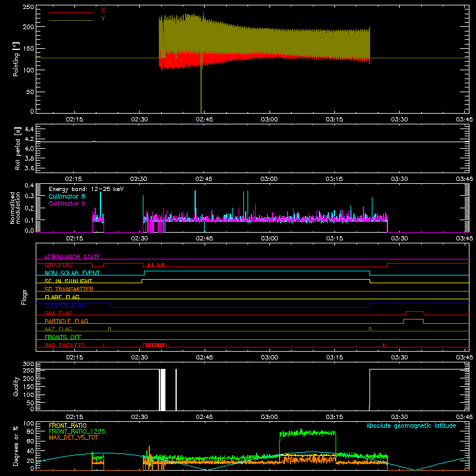The image size is (476, 476).
Task: Click the FRONT_RATIO_1225 legend entry
Action: click(x=77, y=431)
